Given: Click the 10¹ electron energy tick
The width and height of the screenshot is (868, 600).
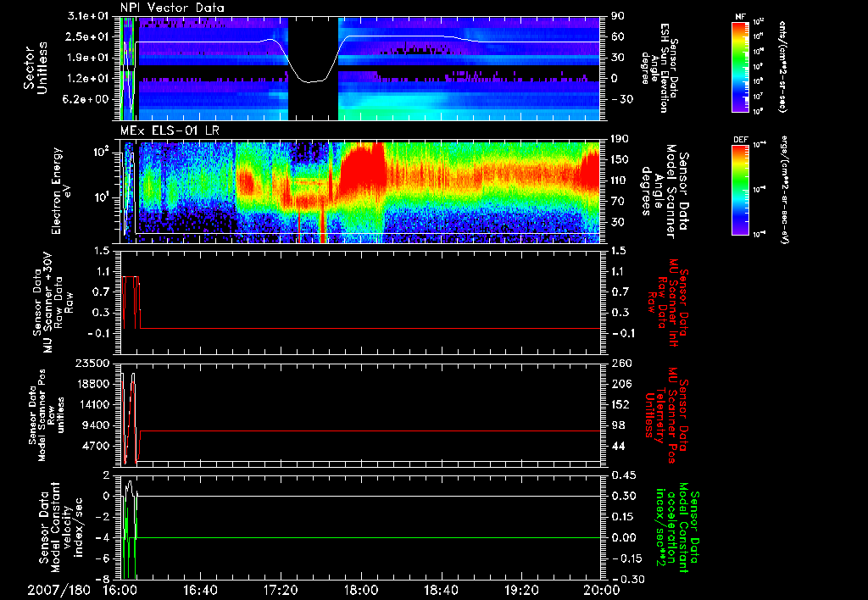Looking at the screenshot, I should pos(101,197).
